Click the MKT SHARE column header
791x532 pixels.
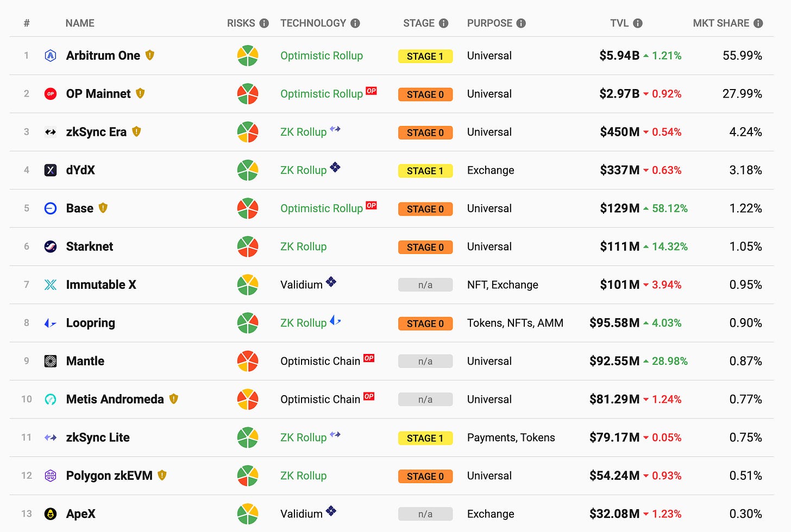point(721,23)
